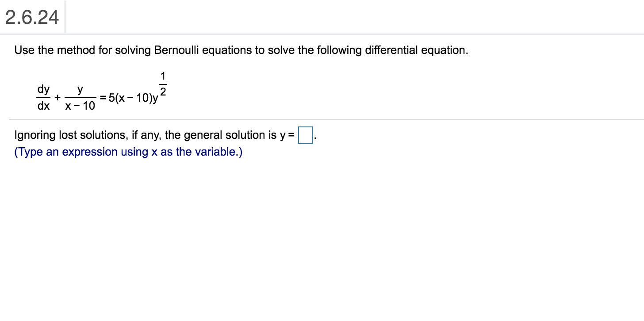Click the equals sign in the equation
Viewport: 644px width, 321px height.
coord(103,96)
